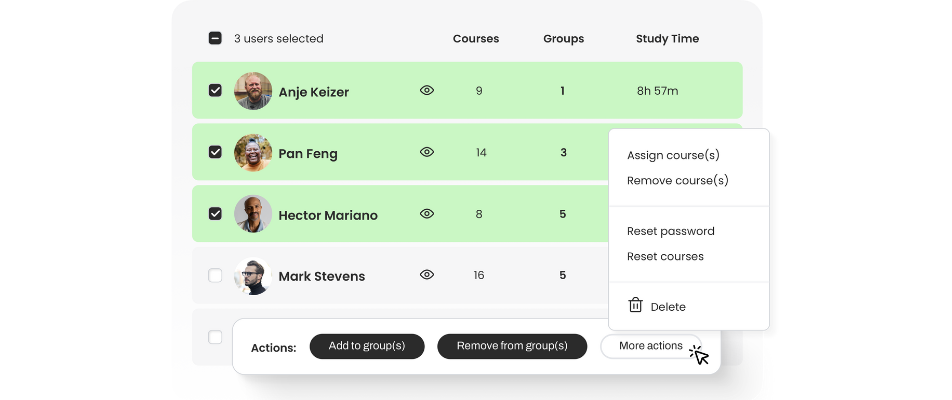Screen dimensions: 952x400
Task: Open Anje Keizer's avatar photo
Action: pos(253,90)
